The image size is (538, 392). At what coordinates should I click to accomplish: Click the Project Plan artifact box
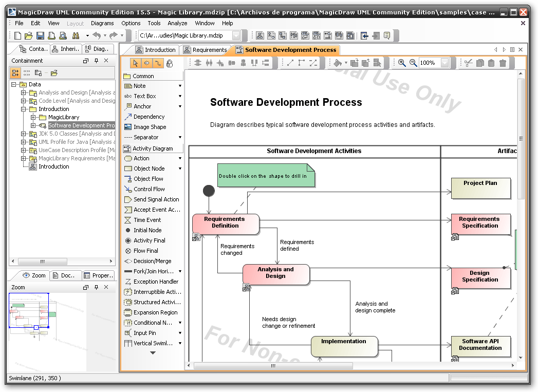click(x=480, y=188)
